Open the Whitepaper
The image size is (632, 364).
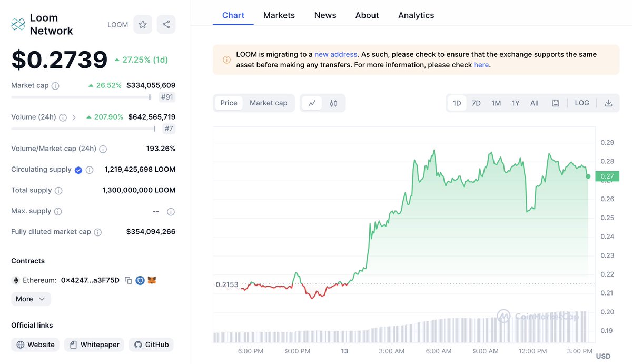pos(94,344)
